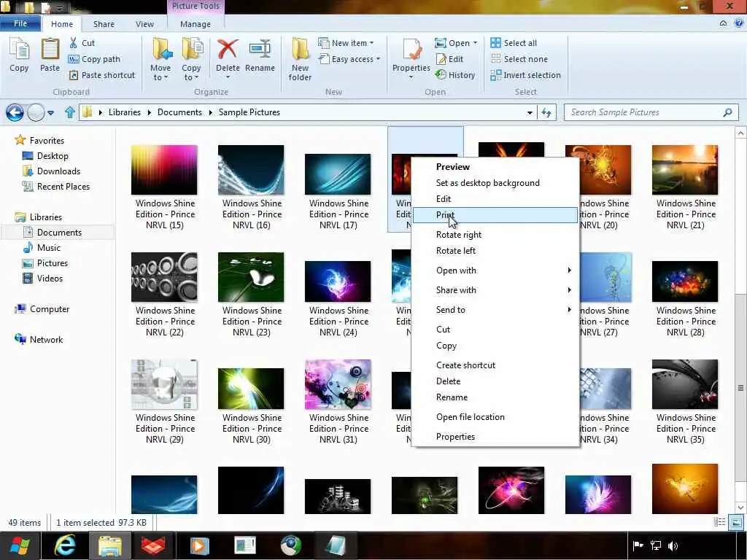747x560 pixels.
Task: Click the Properties ribbon icon
Action: tap(411, 50)
